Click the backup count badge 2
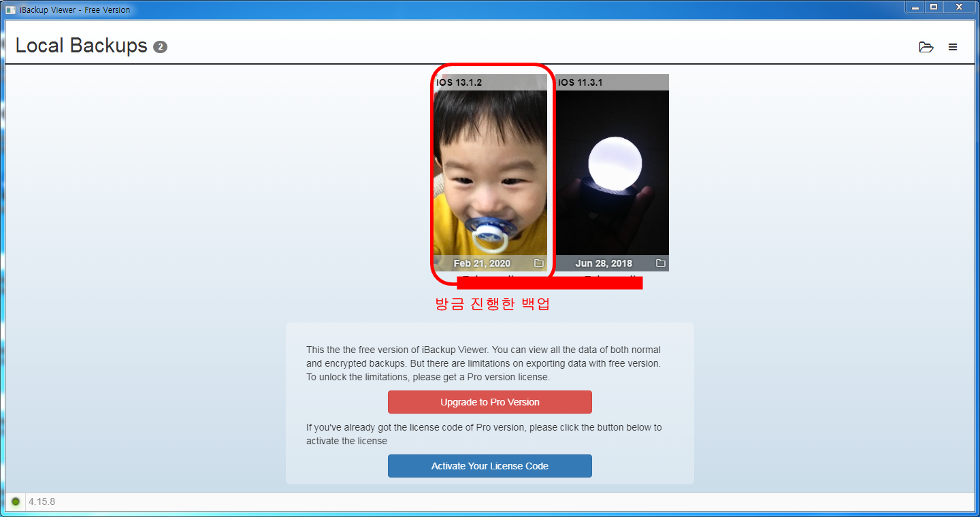 [x=160, y=47]
